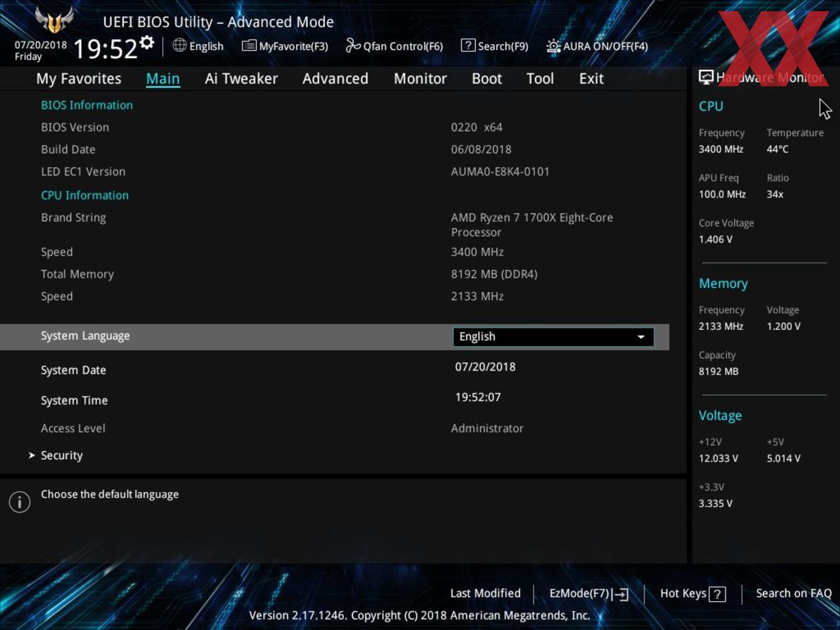840x630 pixels.
Task: Click the CPU Ratio 34x reading
Action: (x=775, y=194)
